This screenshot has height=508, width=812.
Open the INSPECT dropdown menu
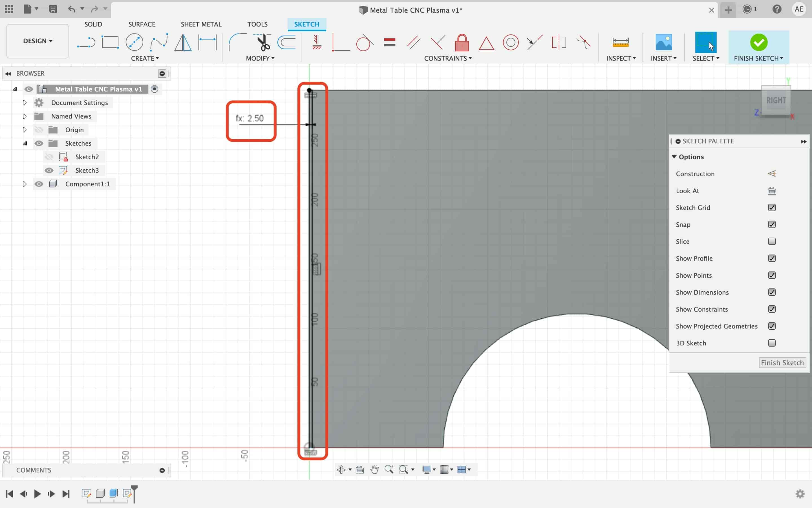pyautogui.click(x=621, y=58)
